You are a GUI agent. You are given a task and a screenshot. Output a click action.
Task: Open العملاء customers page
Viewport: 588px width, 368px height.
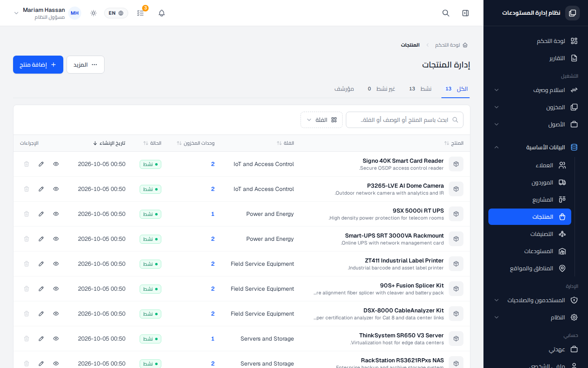530,165
